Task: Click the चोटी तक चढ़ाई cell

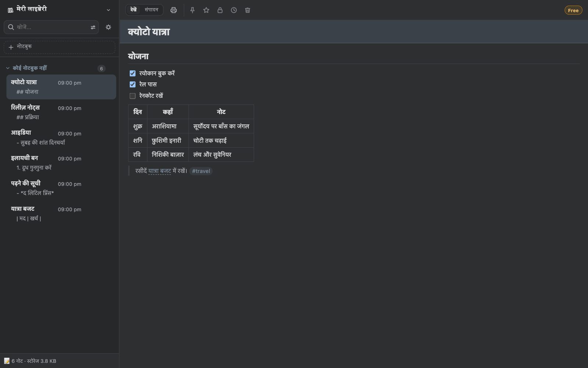Action: pyautogui.click(x=221, y=141)
